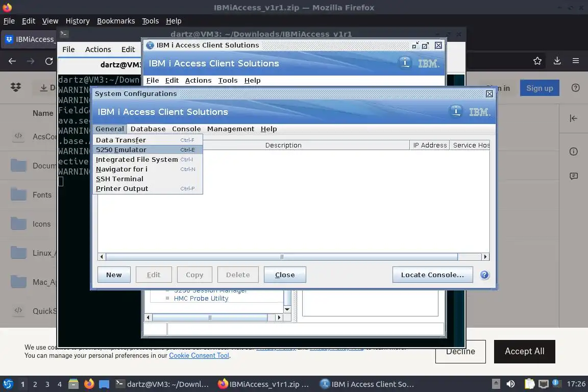The height and width of the screenshot is (392, 588).
Task: Open Firefox Bookmarks menu
Action: click(116, 21)
